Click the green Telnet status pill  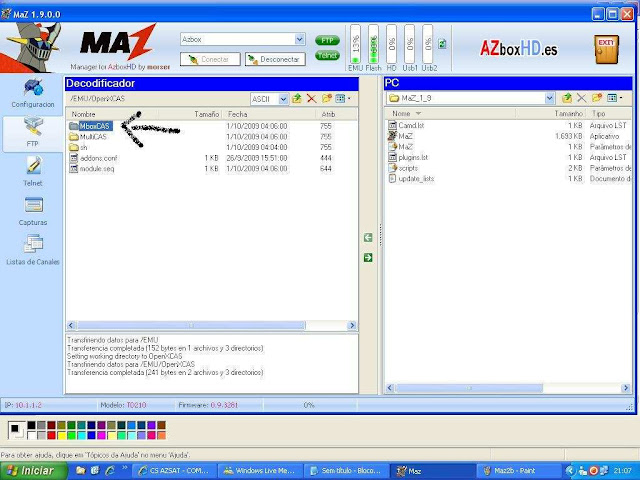[327, 55]
